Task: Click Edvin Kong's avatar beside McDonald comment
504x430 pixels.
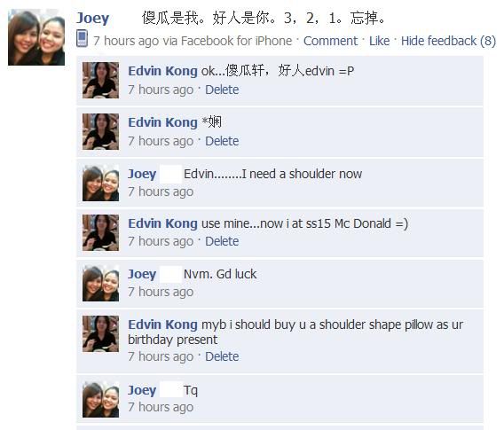Action: 100,232
